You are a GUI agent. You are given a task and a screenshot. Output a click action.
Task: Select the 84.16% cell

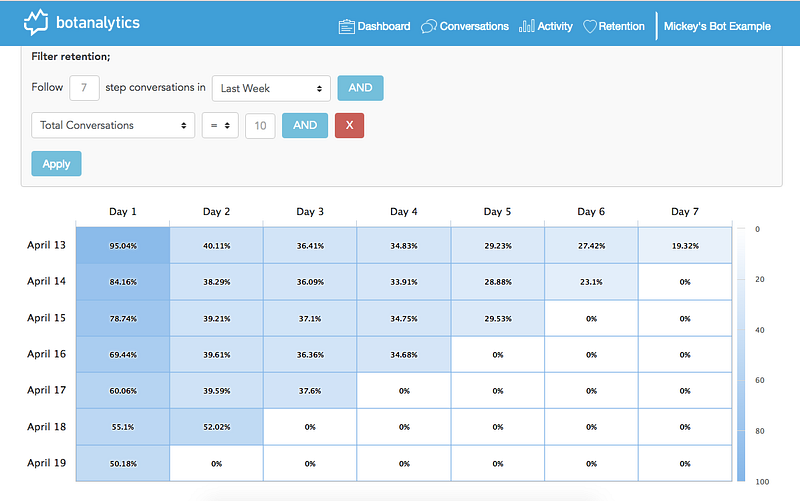pyautogui.click(x=123, y=282)
